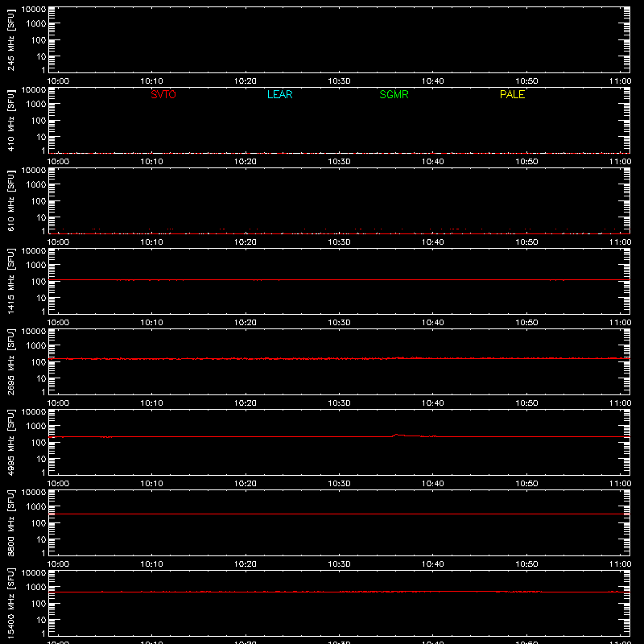Click the yellow PALE station label
This screenshot has width=644, height=644.
pyautogui.click(x=512, y=94)
